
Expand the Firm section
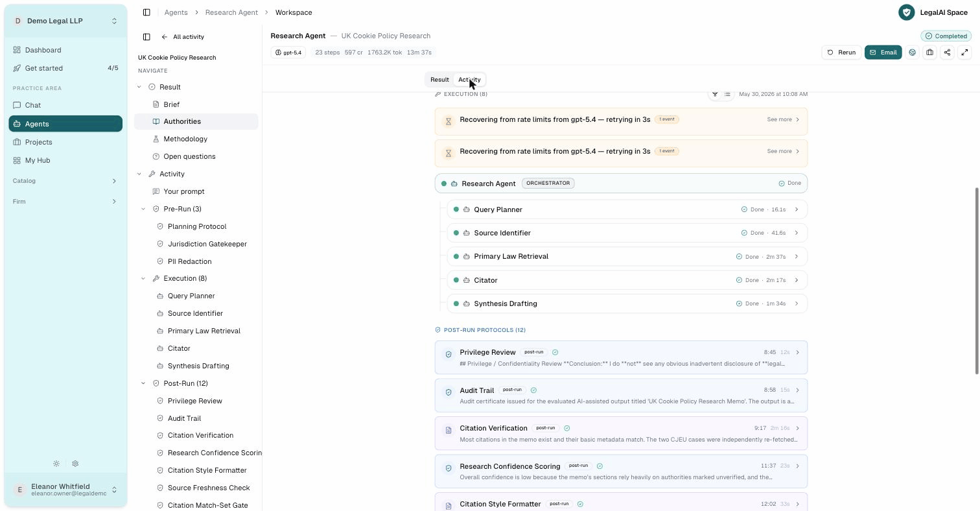point(65,202)
